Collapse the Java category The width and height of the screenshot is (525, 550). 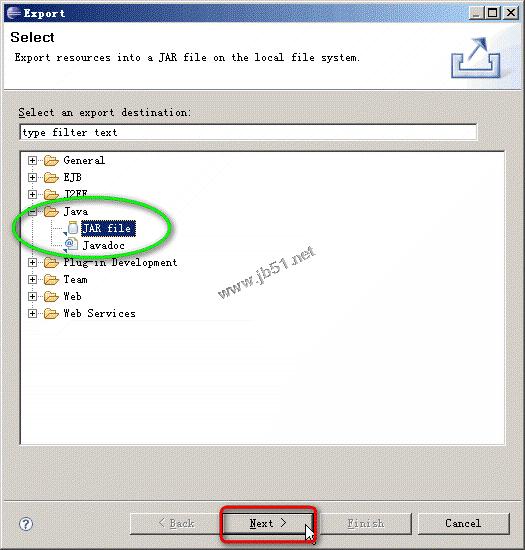tap(32, 212)
